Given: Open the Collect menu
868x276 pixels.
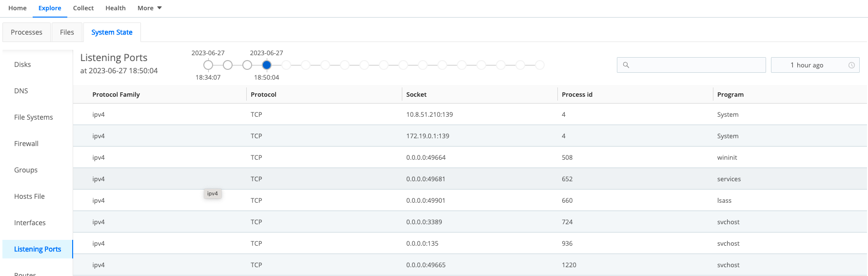Looking at the screenshot, I should point(83,8).
